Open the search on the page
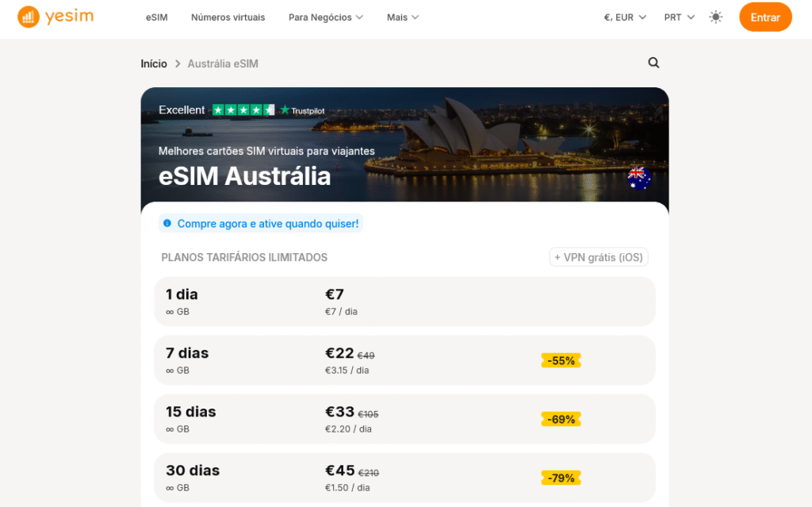This screenshot has height=507, width=812. click(653, 63)
